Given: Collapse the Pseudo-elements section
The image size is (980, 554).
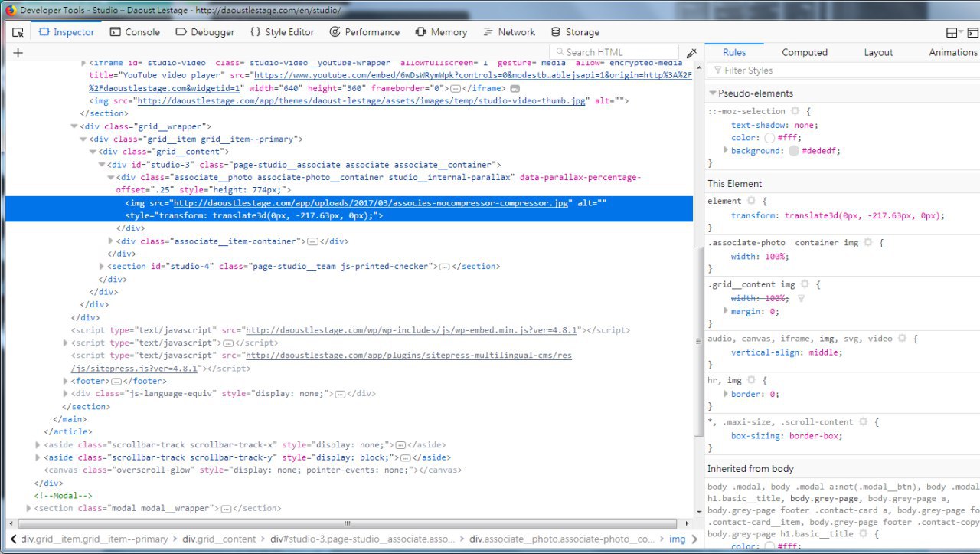Looking at the screenshot, I should pyautogui.click(x=712, y=93).
